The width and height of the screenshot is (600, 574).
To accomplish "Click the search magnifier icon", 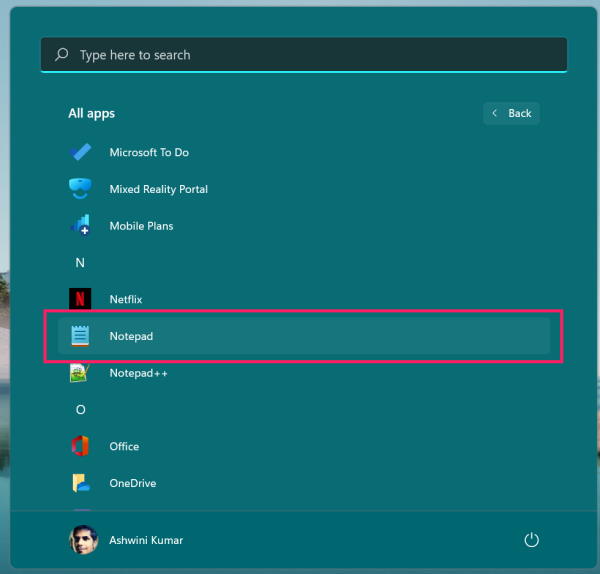I will click(x=62, y=55).
